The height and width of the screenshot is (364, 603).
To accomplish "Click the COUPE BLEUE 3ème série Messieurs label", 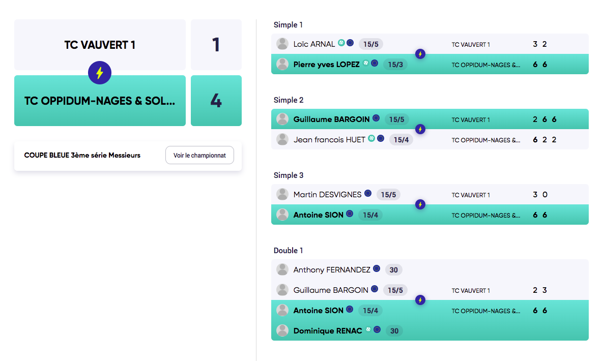I will coord(82,155).
